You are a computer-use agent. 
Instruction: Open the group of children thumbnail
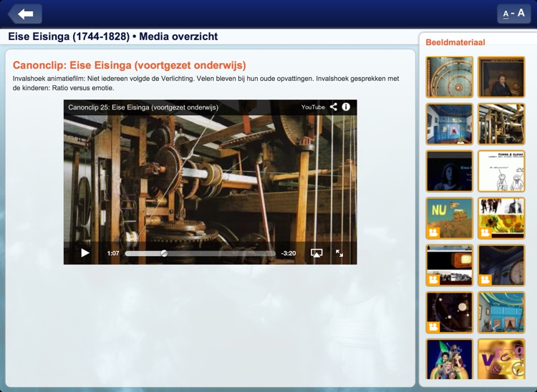450,359
